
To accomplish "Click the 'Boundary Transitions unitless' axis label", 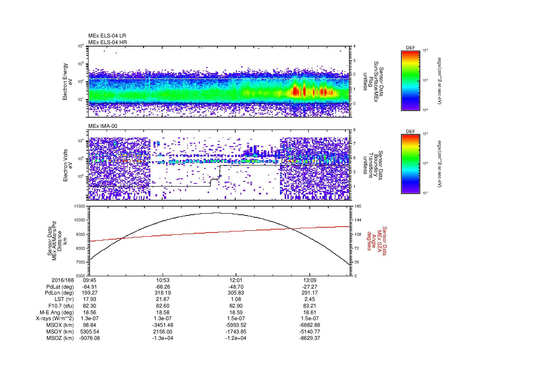I will click(373, 165).
